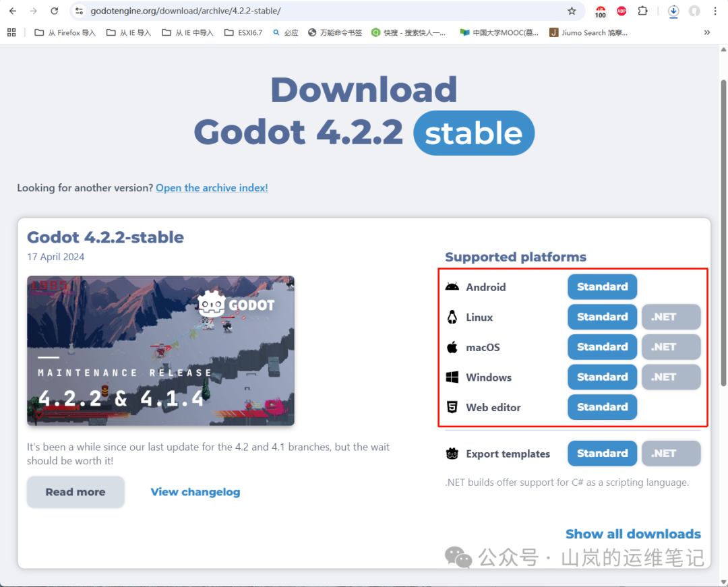Image resolution: width=728 pixels, height=587 pixels.
Task: Click the address bar
Action: click(x=270, y=11)
